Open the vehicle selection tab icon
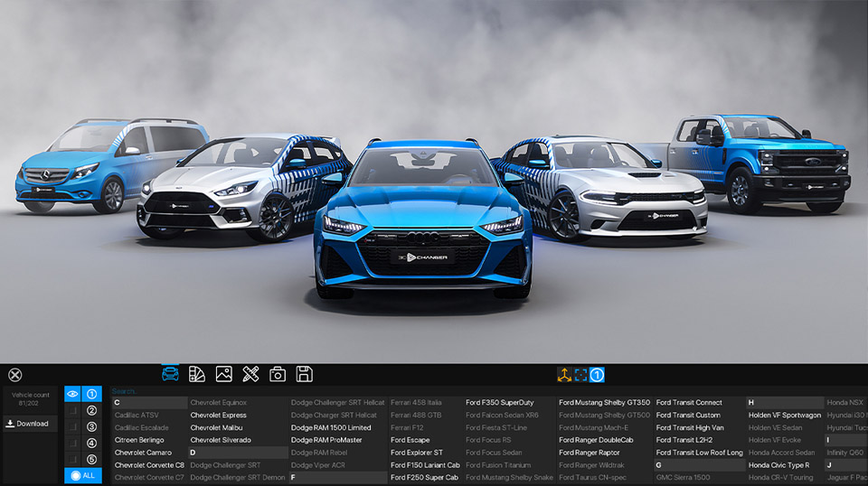The image size is (868, 486). point(170,374)
